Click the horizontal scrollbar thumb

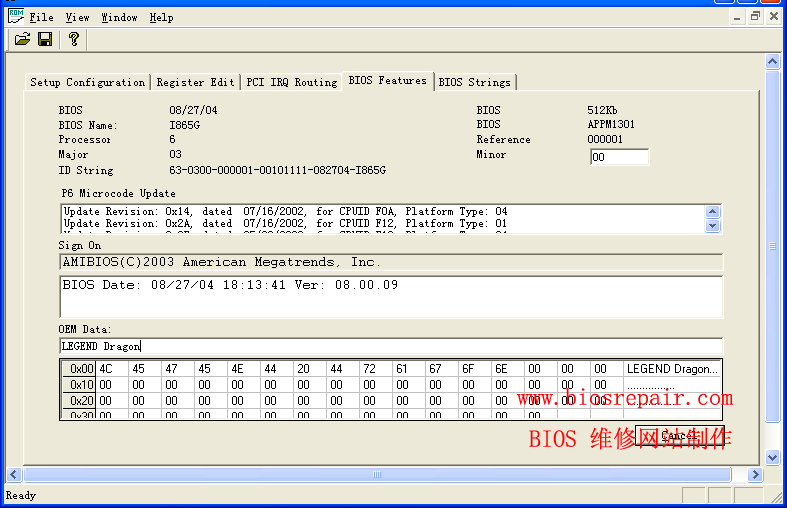tap(377, 474)
